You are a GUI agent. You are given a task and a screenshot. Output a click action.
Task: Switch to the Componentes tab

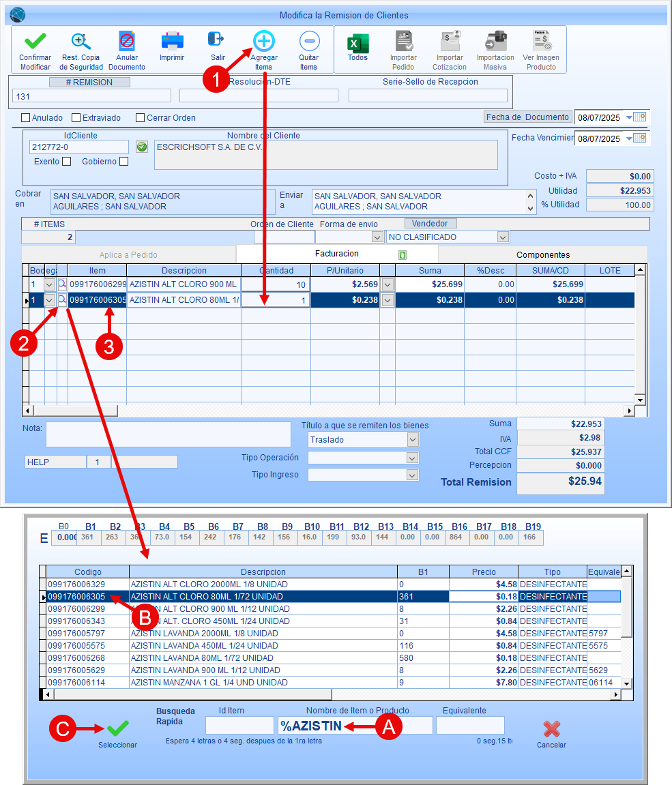543,255
